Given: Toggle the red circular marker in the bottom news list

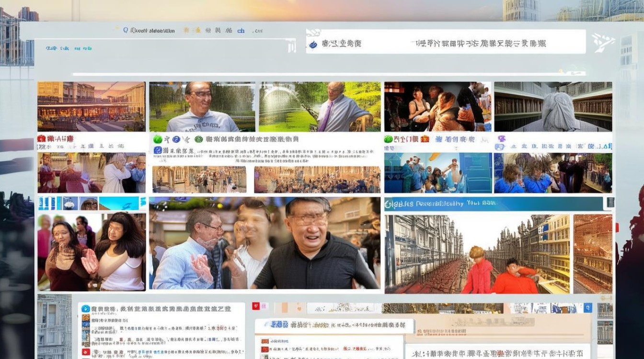Looking at the screenshot, I should 85,351.
